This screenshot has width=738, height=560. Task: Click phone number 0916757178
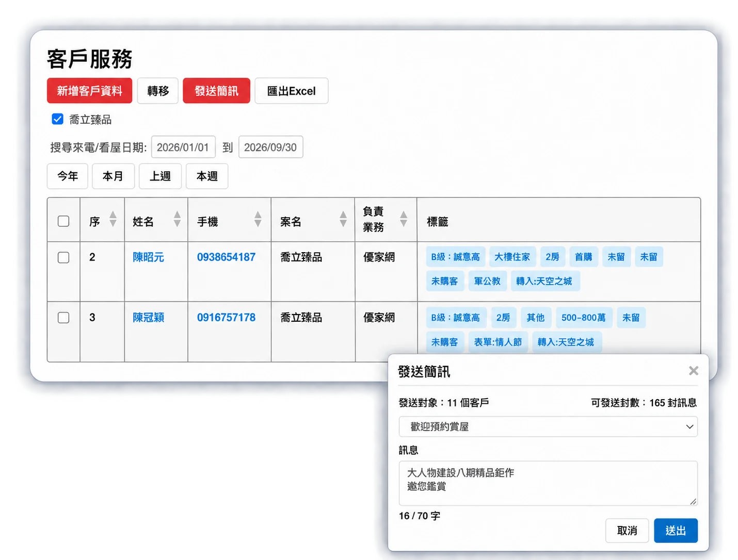(226, 318)
